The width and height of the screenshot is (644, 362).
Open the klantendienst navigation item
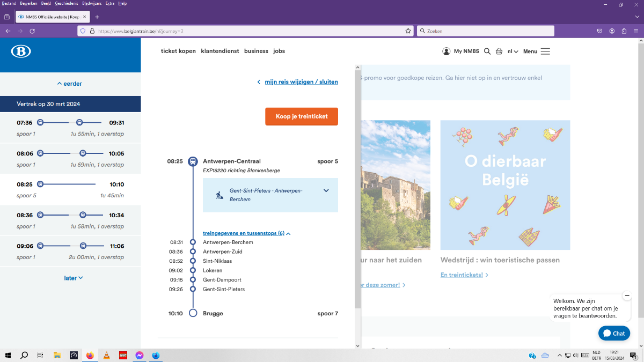pos(220,51)
